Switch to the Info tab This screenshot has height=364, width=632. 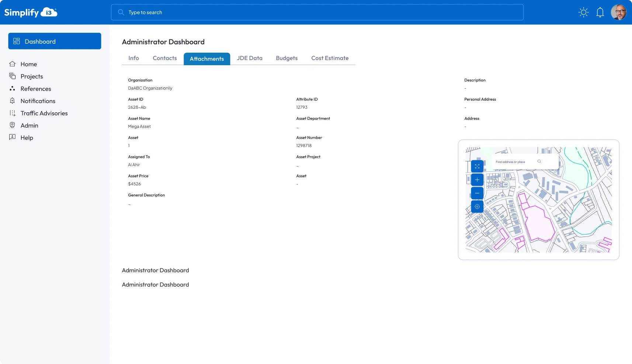133,58
